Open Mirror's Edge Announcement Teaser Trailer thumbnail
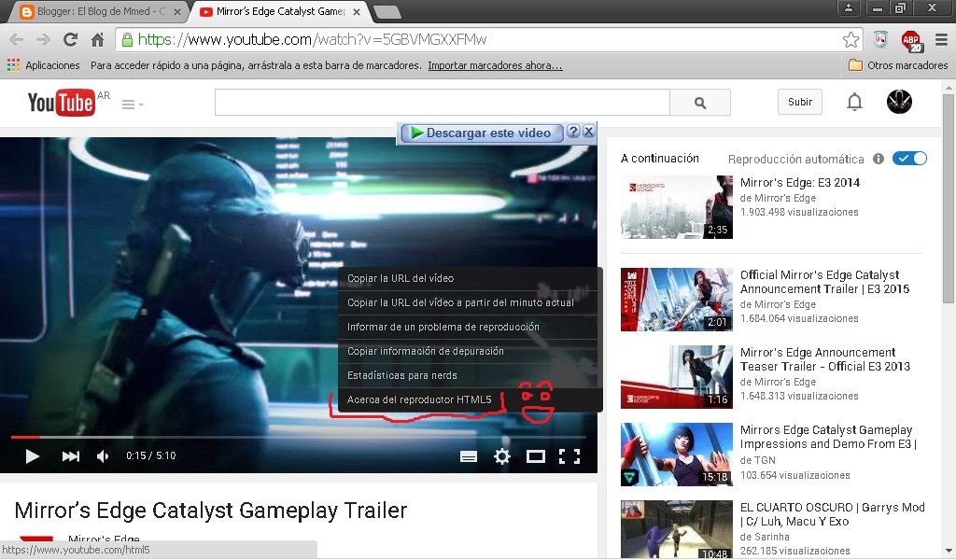The image size is (956, 560). [x=676, y=377]
